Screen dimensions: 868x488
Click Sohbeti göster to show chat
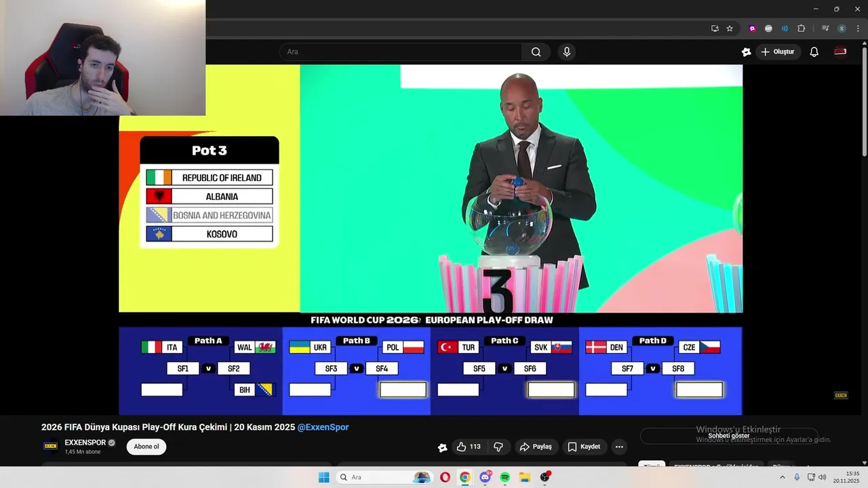point(729,436)
